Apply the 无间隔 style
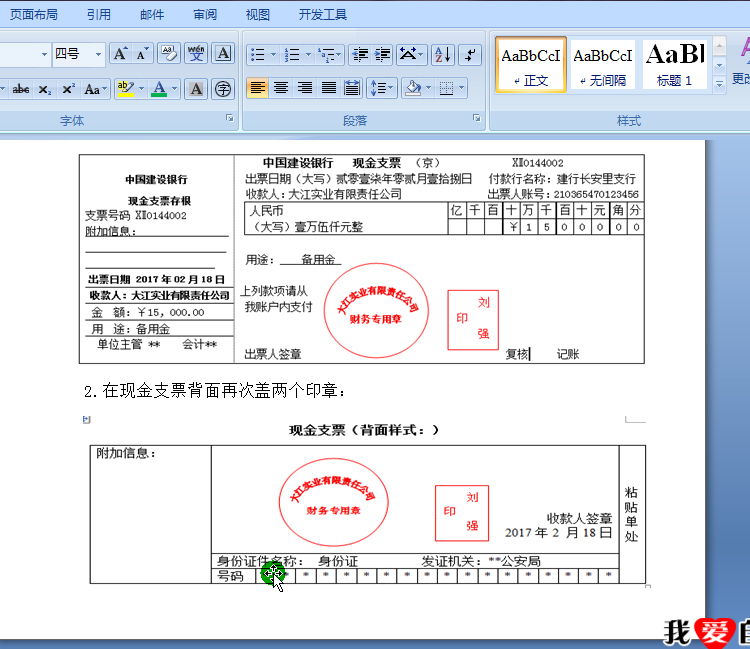Screen dimensions: 750x649 (x=603, y=65)
